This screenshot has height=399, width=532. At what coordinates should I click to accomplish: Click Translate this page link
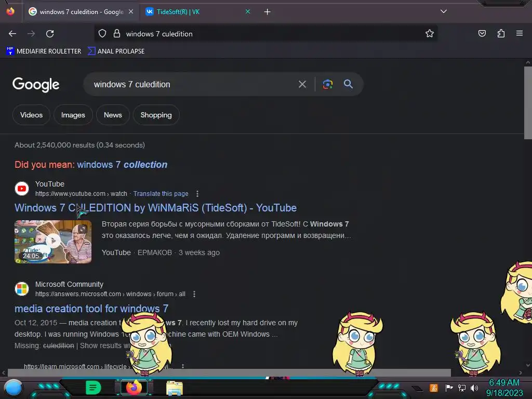161,194
